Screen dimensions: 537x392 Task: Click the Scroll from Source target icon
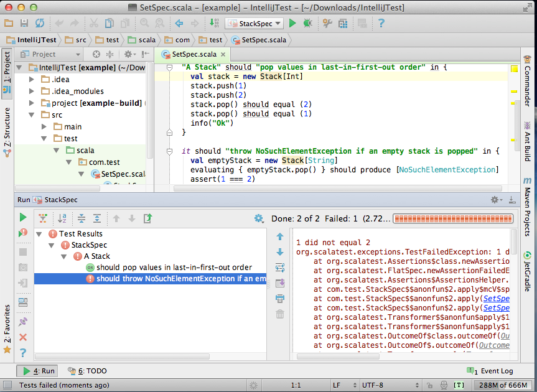click(x=96, y=54)
